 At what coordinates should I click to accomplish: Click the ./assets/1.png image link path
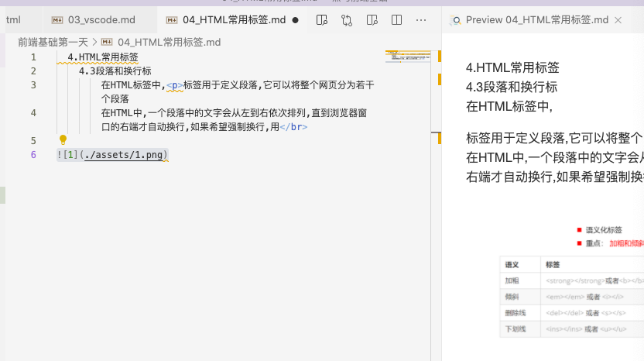pos(124,155)
